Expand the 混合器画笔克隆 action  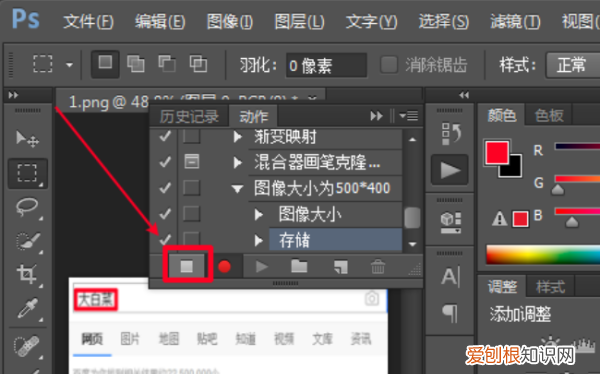pos(237,163)
